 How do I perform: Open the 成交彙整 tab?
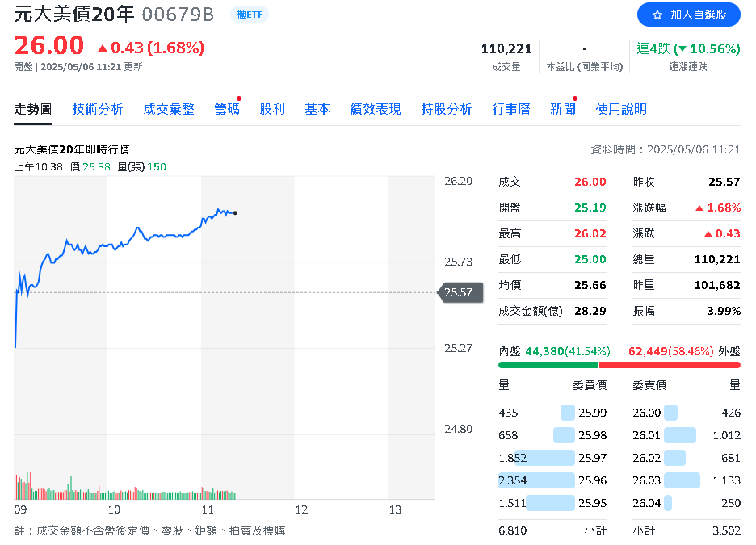pos(169,109)
